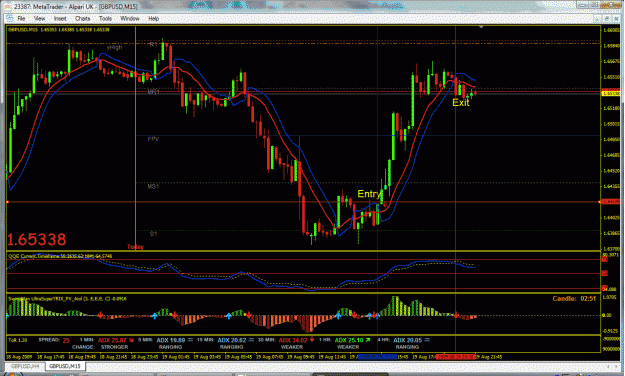Click the Exit label on the chart
The image size is (625, 376).
[461, 102]
